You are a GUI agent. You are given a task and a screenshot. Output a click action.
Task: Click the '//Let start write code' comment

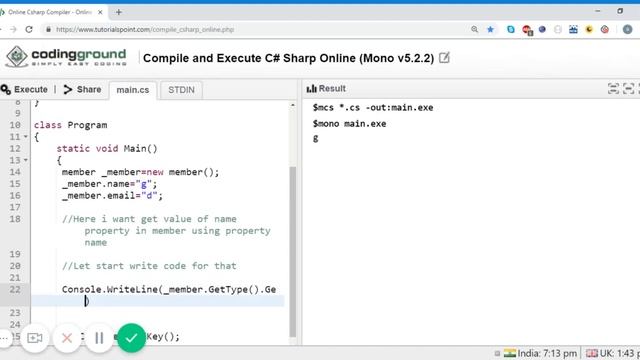(149, 266)
